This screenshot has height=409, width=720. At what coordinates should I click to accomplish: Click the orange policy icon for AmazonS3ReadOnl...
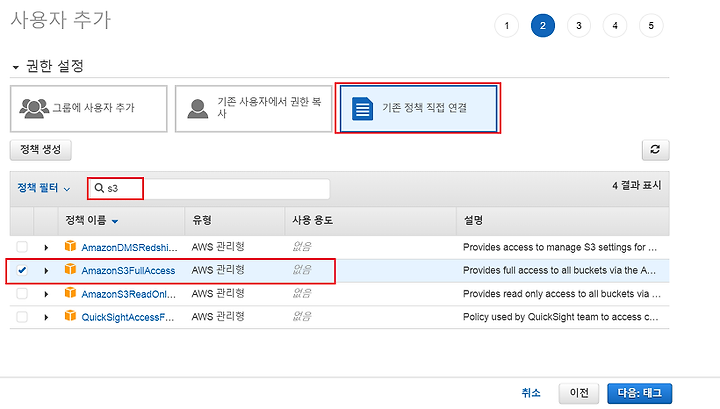(70, 292)
